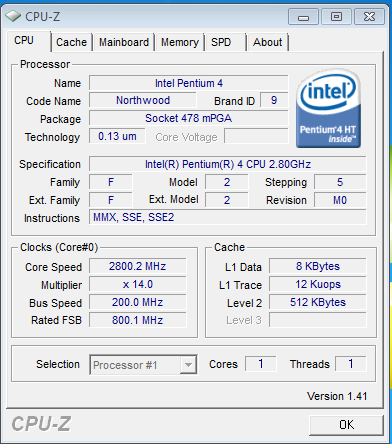Image resolution: width=392 pixels, height=444 pixels.
Task: Maximize the CPU-Z window
Action: pyautogui.click(x=336, y=17)
